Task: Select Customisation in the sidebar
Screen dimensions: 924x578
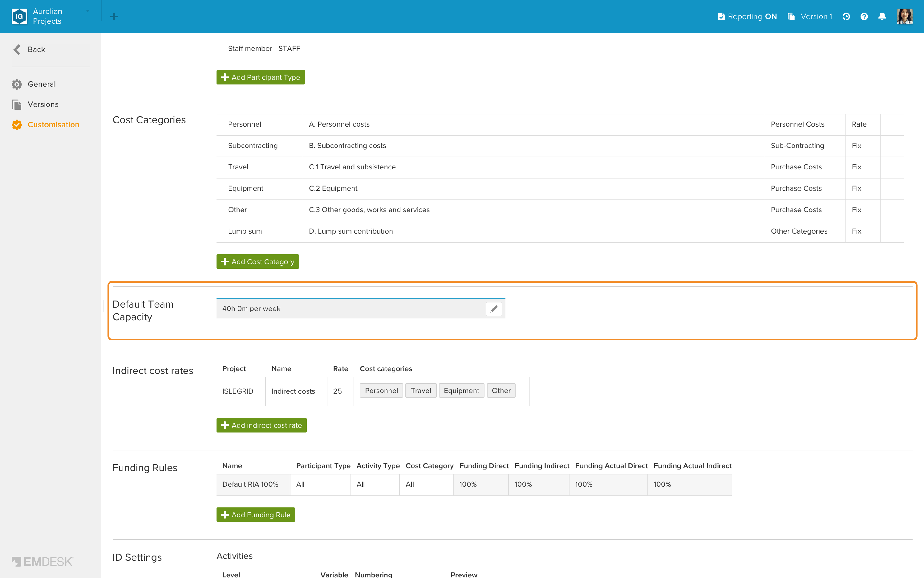Action: pos(46,125)
